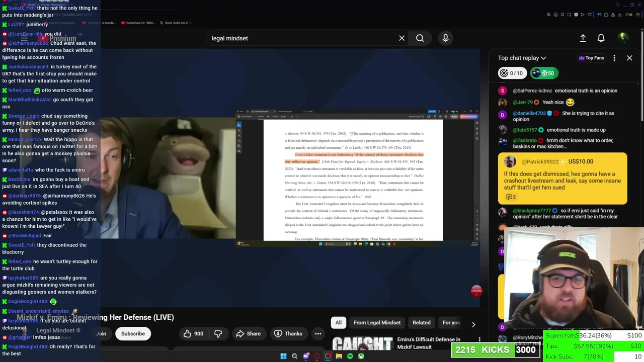Click the Subscribe button
The image size is (644, 362).
coord(133,333)
